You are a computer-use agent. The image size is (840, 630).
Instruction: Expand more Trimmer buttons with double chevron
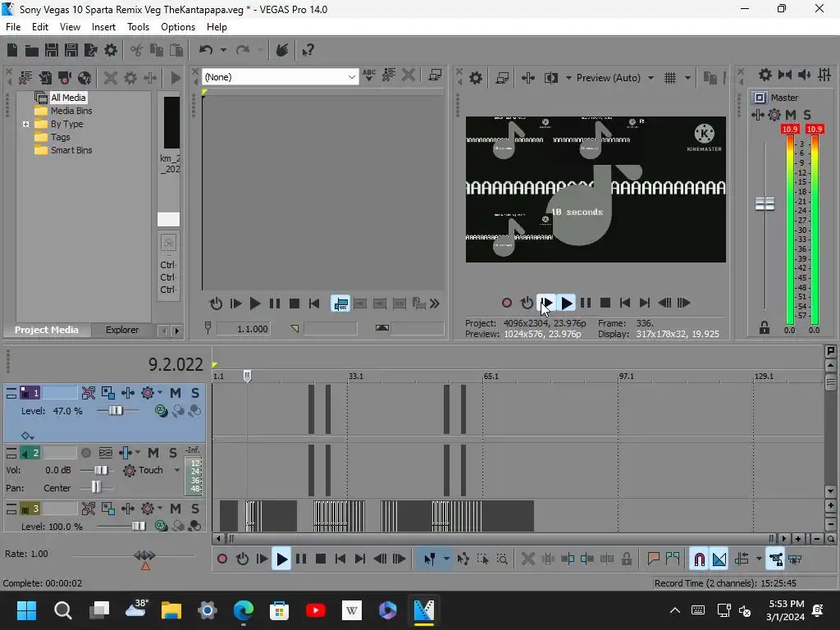click(435, 304)
